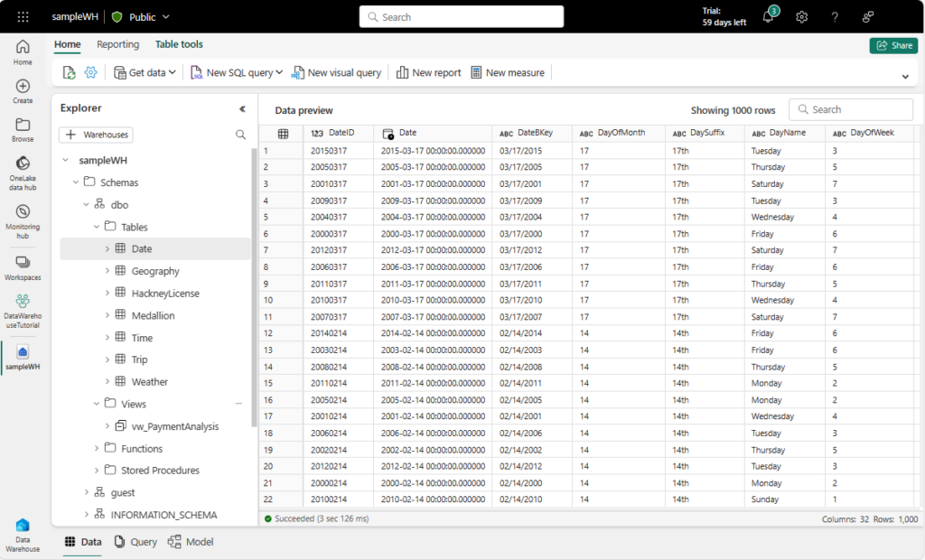This screenshot has height=560, width=925.
Task: Switch to the Reporting tab
Action: click(118, 44)
